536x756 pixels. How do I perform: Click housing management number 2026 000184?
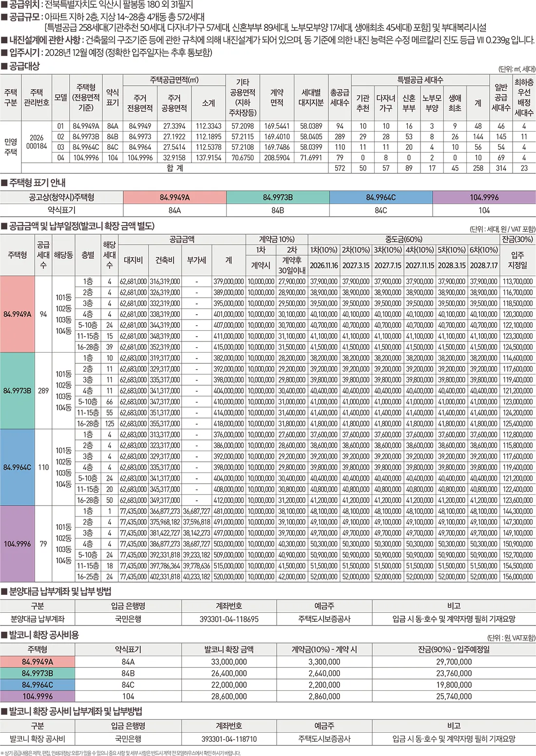(x=37, y=142)
